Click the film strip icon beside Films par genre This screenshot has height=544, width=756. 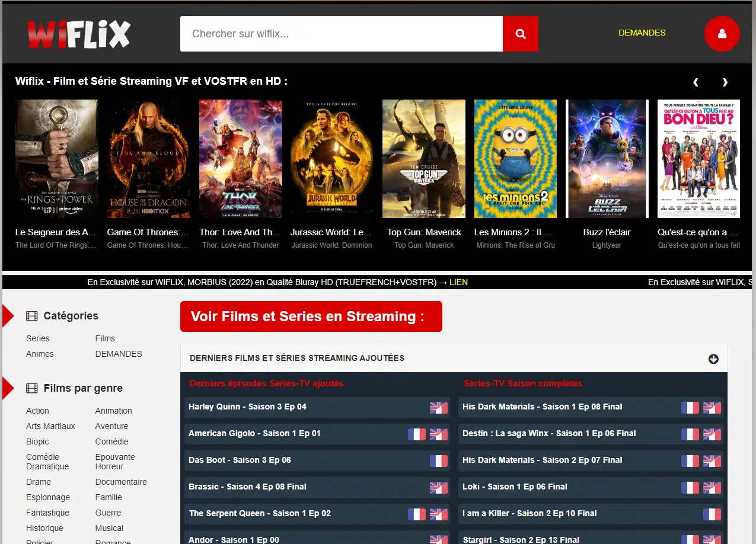31,389
